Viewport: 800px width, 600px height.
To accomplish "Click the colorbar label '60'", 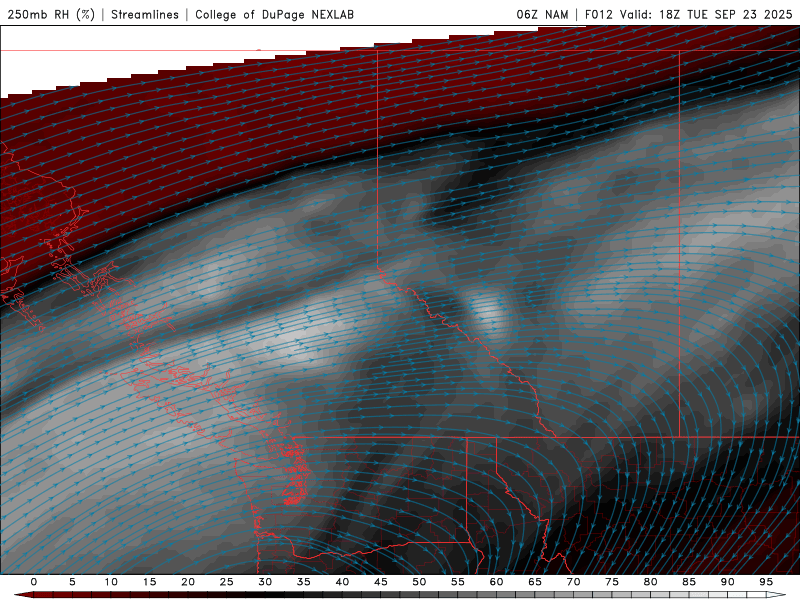I will 496,582.
